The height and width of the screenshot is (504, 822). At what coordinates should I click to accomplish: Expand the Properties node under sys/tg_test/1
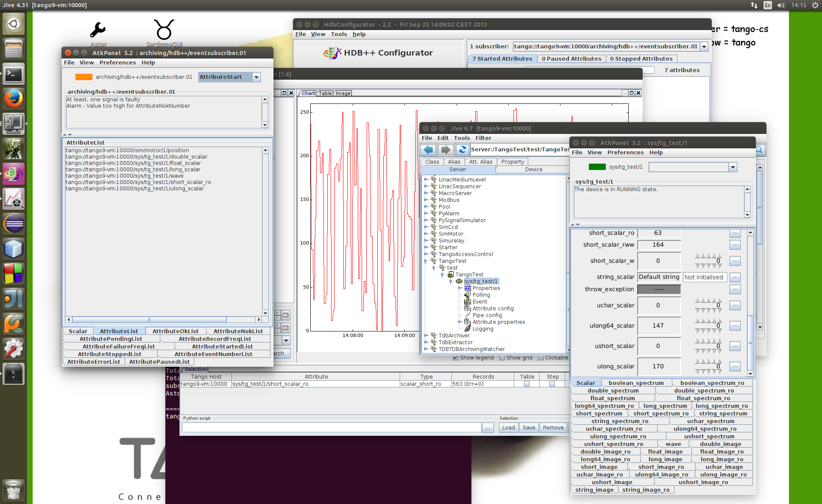click(460, 288)
